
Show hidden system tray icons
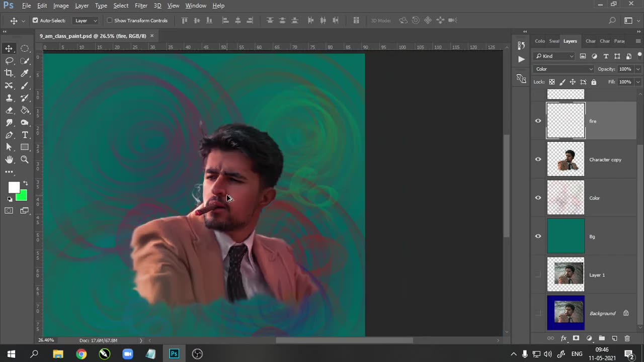click(x=514, y=354)
